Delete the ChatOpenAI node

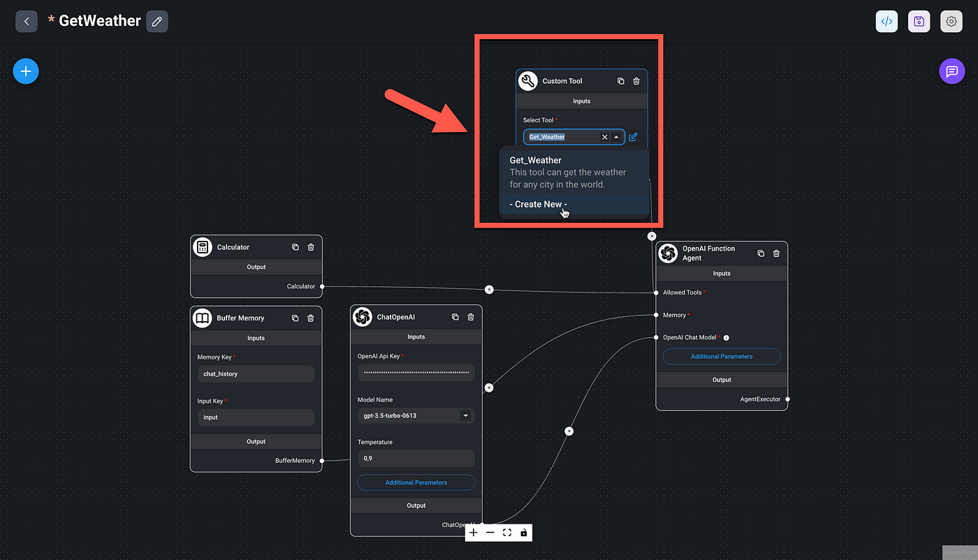click(x=471, y=317)
